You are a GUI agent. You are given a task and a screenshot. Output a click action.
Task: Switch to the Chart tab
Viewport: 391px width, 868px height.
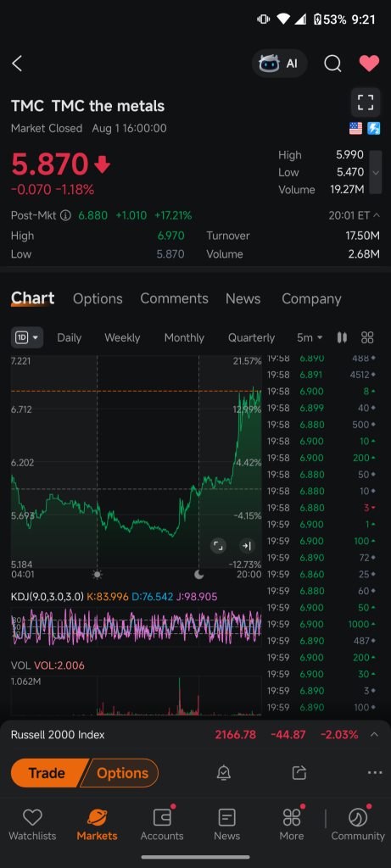[33, 298]
